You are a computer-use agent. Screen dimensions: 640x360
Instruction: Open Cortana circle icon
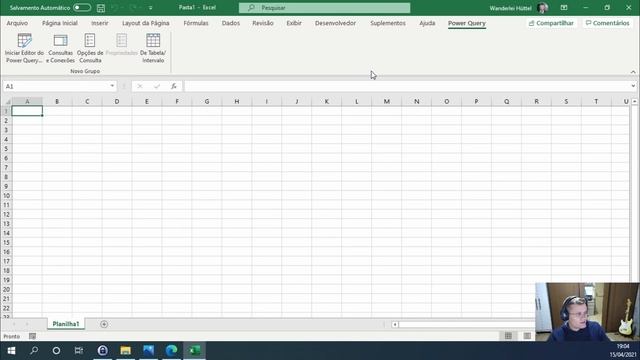pos(56,351)
